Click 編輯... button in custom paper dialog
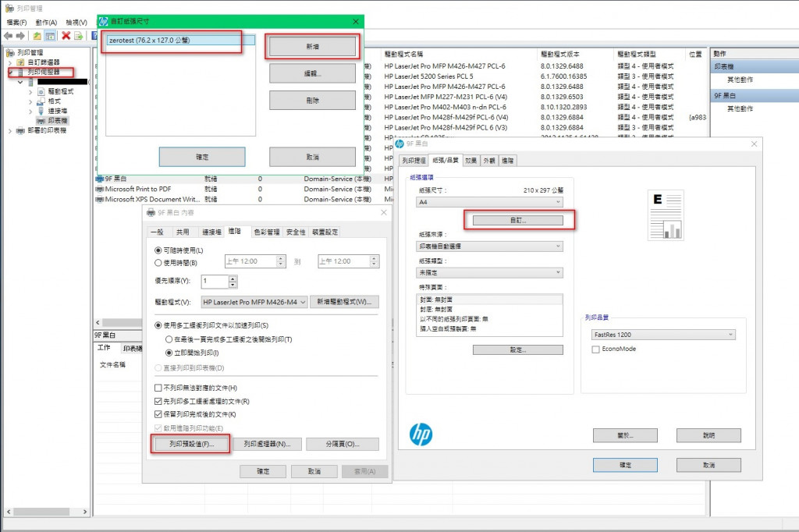 312,73
